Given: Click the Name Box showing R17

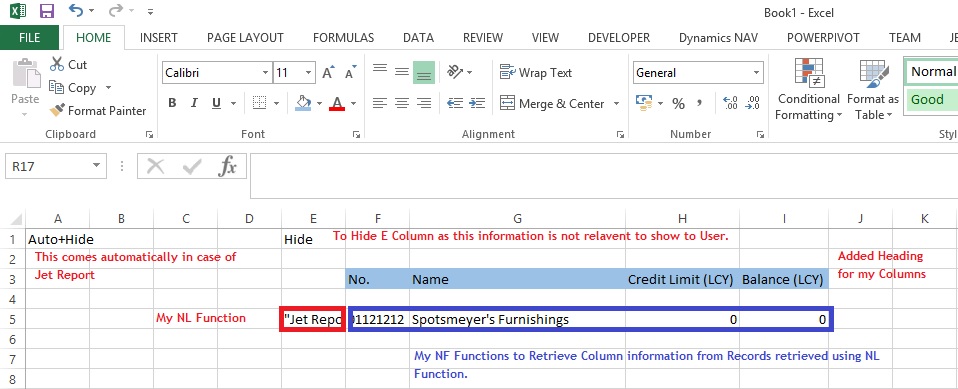Looking at the screenshot, I should coord(56,166).
